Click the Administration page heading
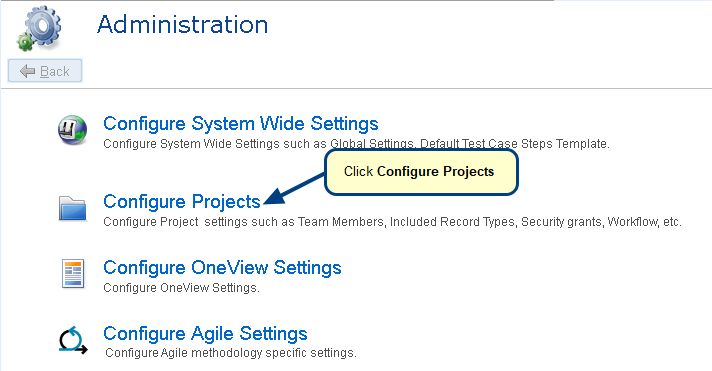Image resolution: width=712 pixels, height=371 pixels. click(x=183, y=25)
